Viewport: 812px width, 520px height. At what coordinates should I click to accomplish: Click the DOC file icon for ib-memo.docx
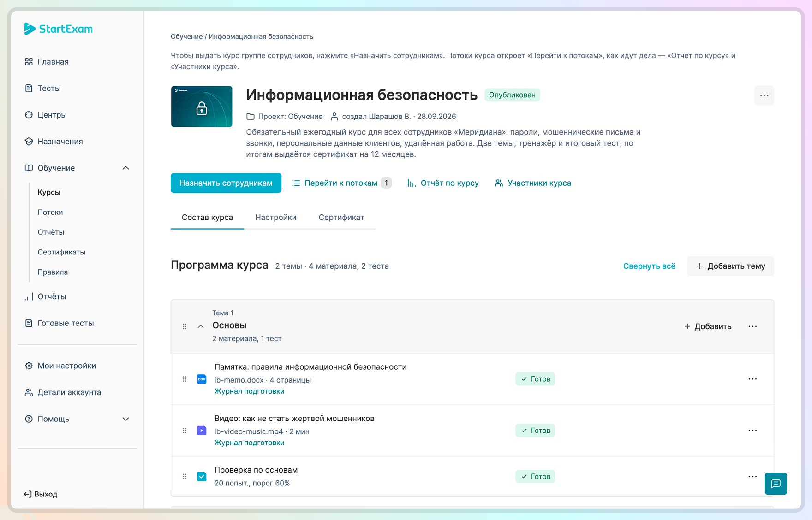(202, 379)
